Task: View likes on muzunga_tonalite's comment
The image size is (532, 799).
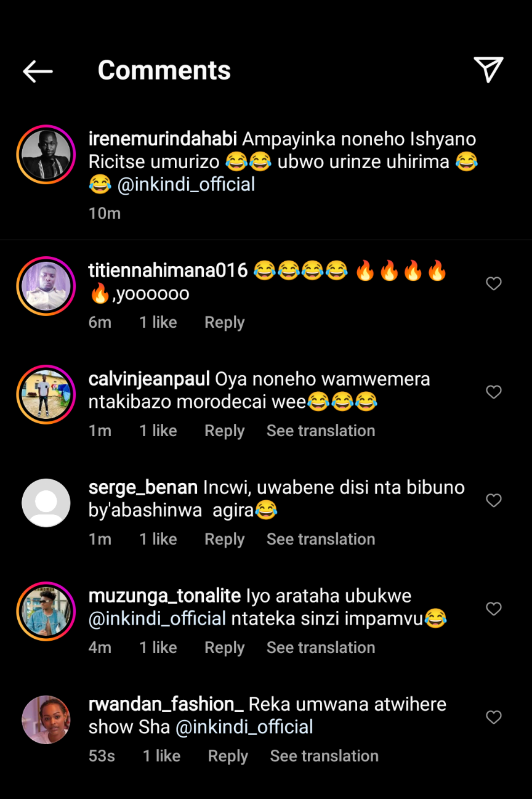Action: click(x=158, y=647)
